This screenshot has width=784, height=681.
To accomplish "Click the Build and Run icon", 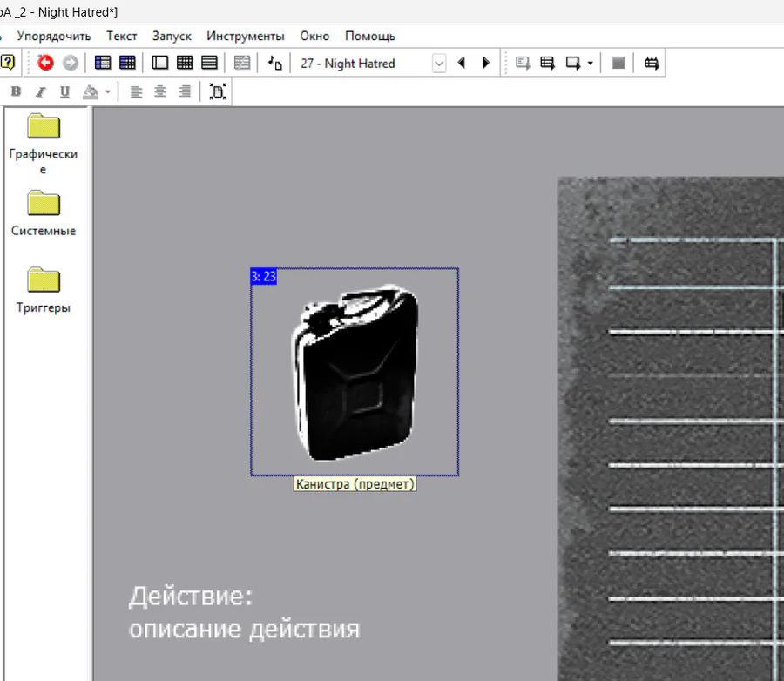I will (x=652, y=63).
